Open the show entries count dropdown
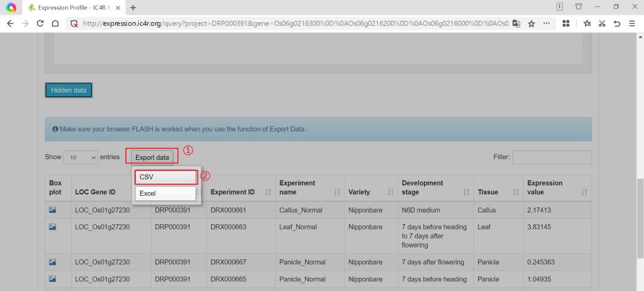 80,157
